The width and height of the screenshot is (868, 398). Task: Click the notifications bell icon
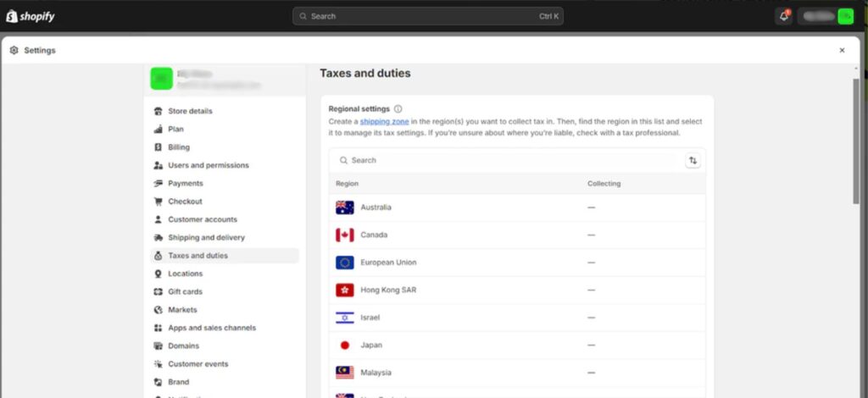pyautogui.click(x=783, y=16)
